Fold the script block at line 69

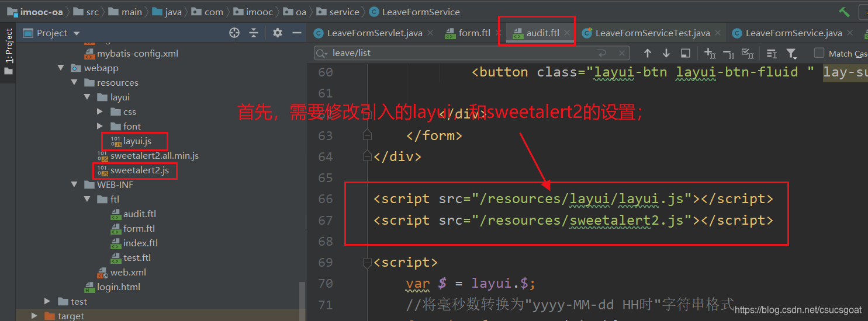tap(367, 263)
